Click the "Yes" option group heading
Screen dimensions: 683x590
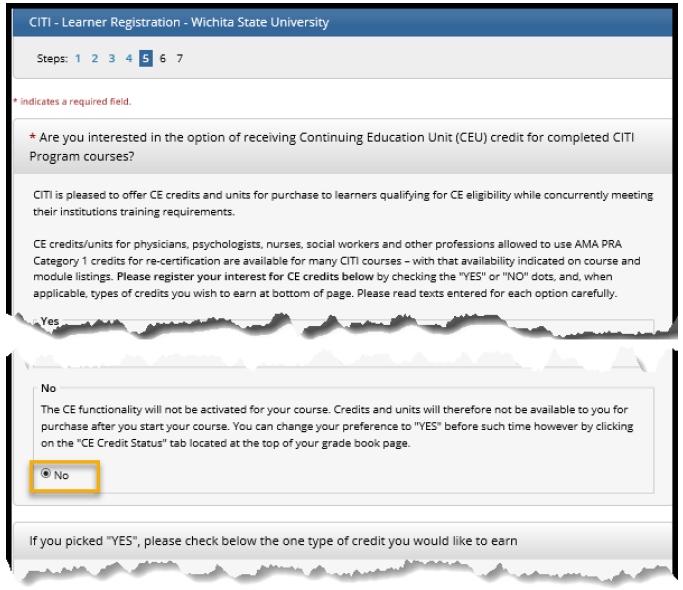51,322
